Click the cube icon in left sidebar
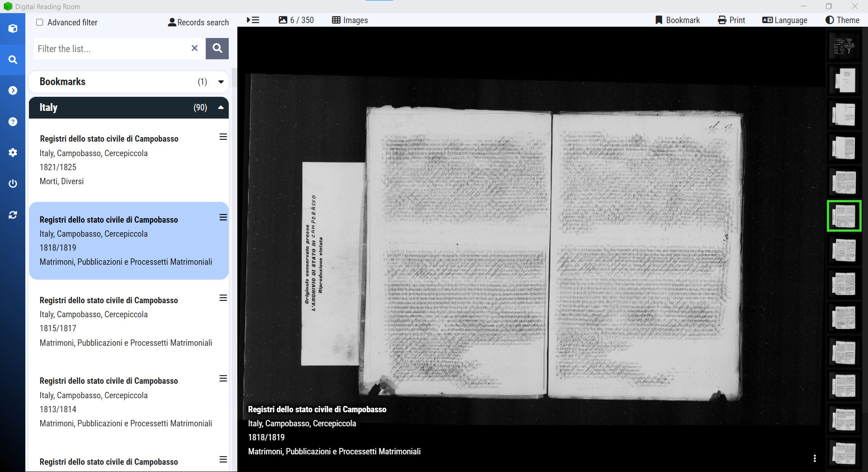The image size is (868, 472). click(x=13, y=29)
